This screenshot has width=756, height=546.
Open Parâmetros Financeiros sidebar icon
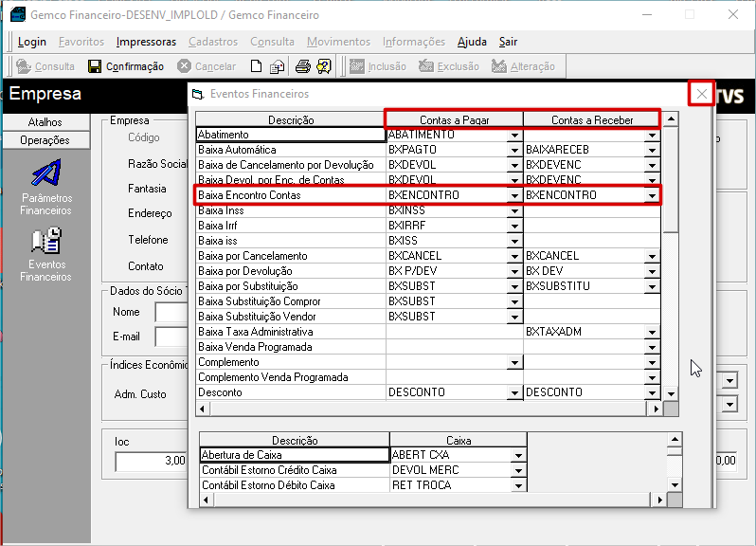pos(45,173)
